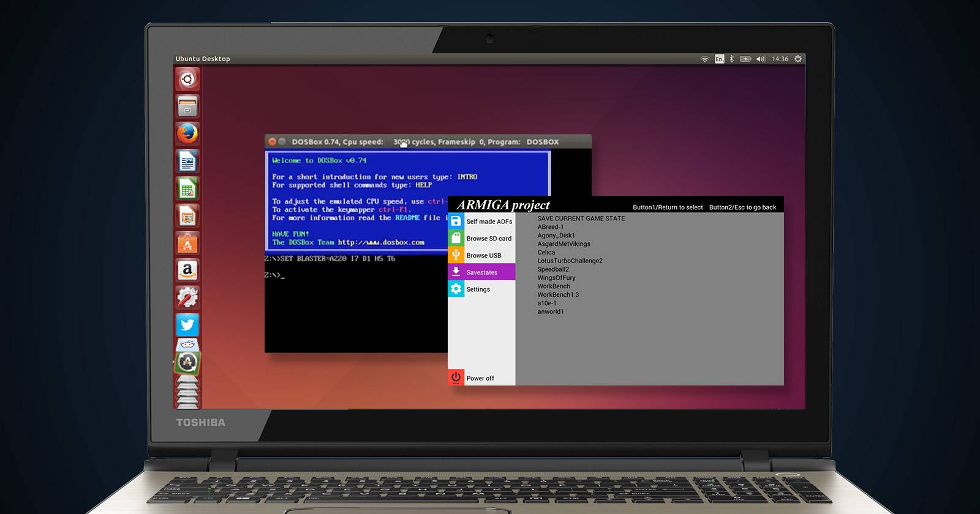Minimize the DOSBox window
980x514 pixels.
(282, 141)
